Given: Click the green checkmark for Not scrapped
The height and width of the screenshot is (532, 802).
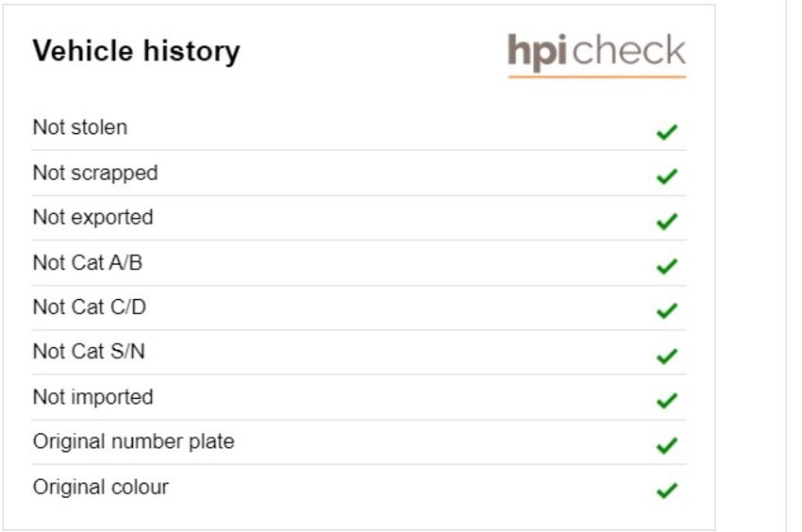Looking at the screenshot, I should pyautogui.click(x=667, y=176).
